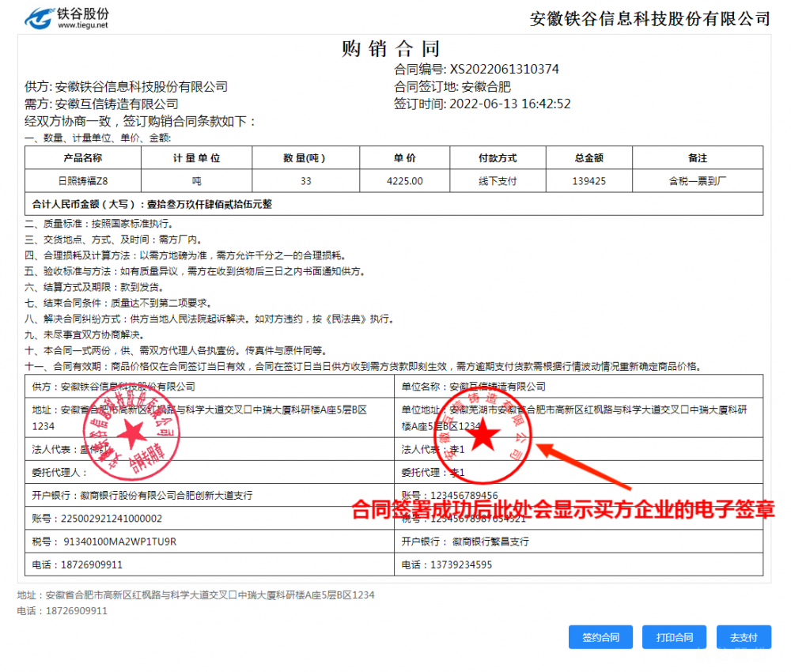Click the 签约合同 button
This screenshot has height=672, width=791.
(600, 637)
